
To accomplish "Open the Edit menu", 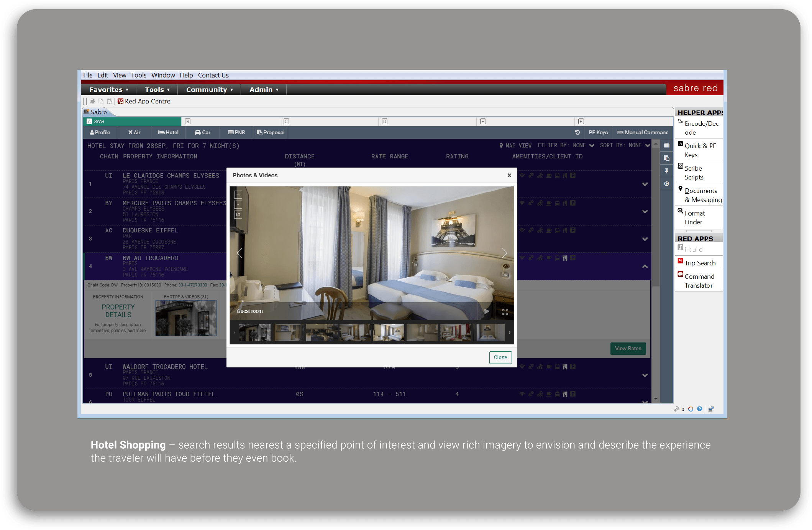I will click(102, 75).
